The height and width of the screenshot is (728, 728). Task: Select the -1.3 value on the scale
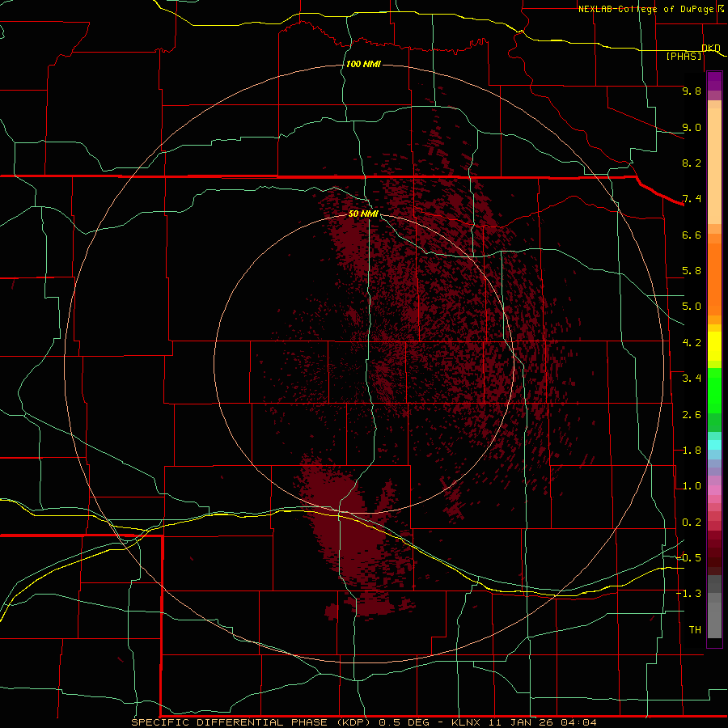[x=688, y=594]
